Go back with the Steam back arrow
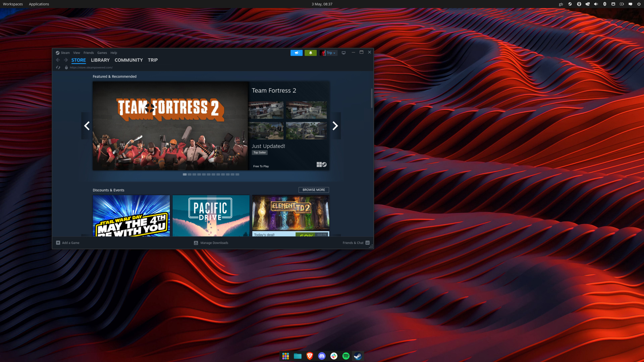The image size is (644, 362). tap(58, 60)
